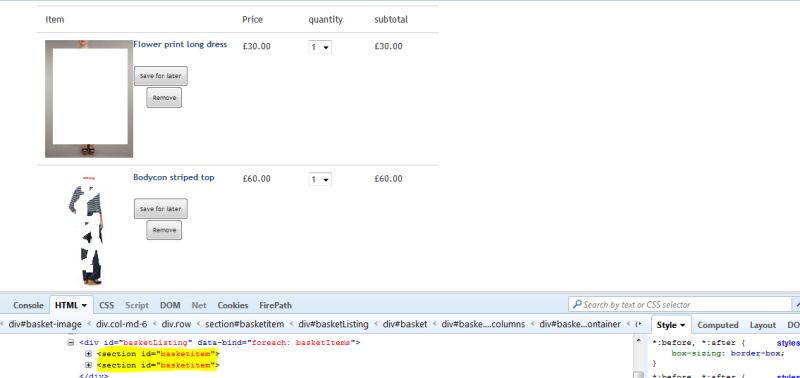Click the Flower print long dress thumbnail

[x=89, y=98]
